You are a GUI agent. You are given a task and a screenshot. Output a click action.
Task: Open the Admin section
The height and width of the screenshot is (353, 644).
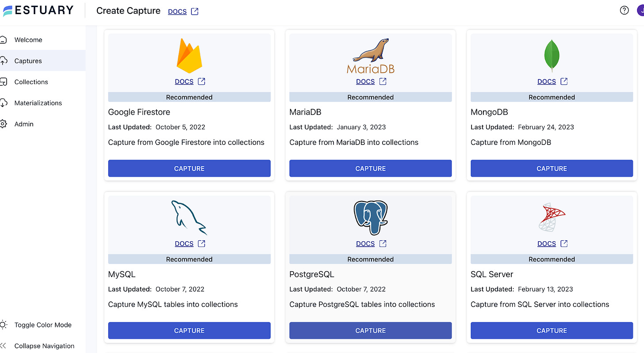[24, 124]
